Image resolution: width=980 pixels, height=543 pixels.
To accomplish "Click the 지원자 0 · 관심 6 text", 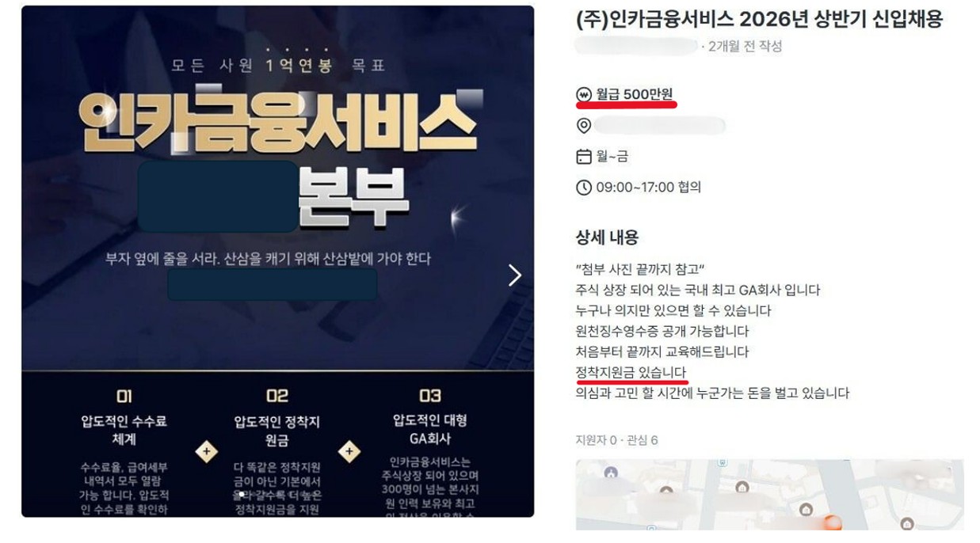I will (x=616, y=440).
